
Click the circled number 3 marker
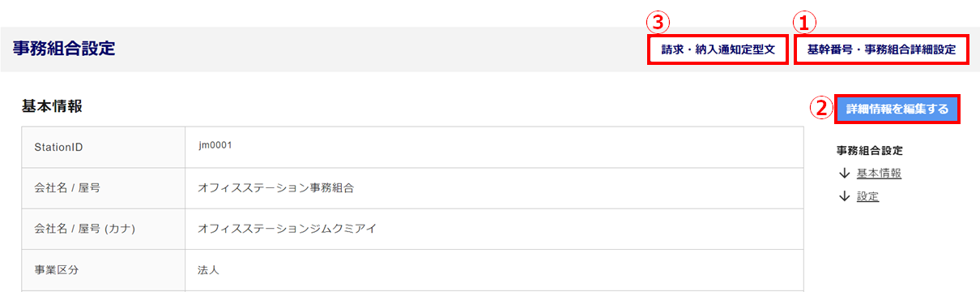(662, 22)
